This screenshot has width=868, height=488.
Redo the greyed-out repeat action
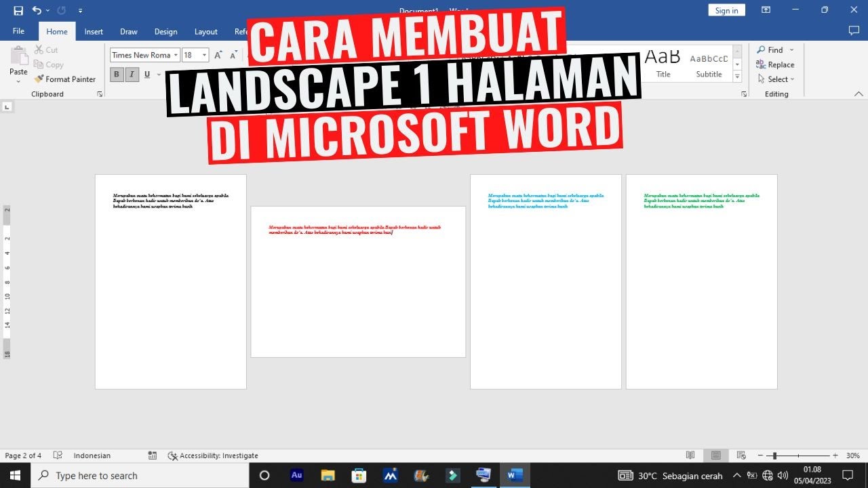click(x=62, y=10)
